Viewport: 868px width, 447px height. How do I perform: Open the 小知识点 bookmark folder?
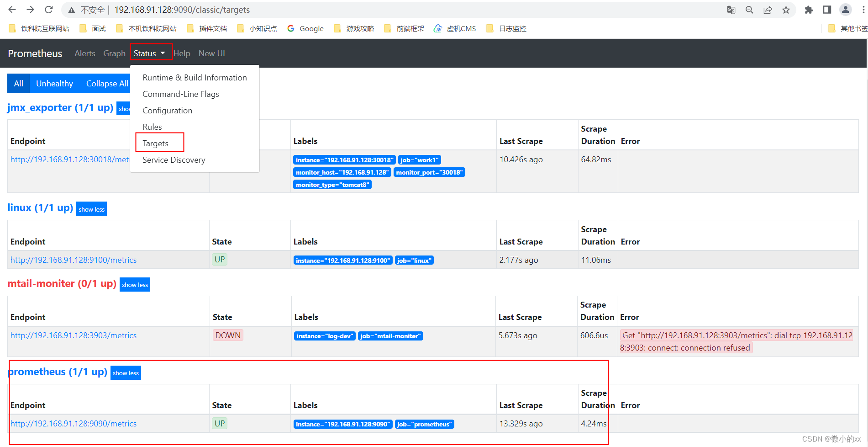point(257,28)
